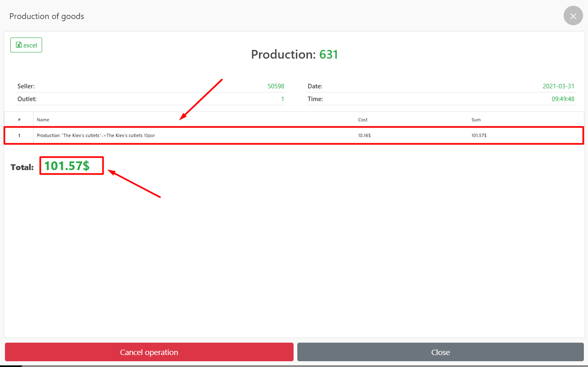This screenshot has width=588, height=367.
Task: Click the outlet value 1
Action: [x=282, y=99]
